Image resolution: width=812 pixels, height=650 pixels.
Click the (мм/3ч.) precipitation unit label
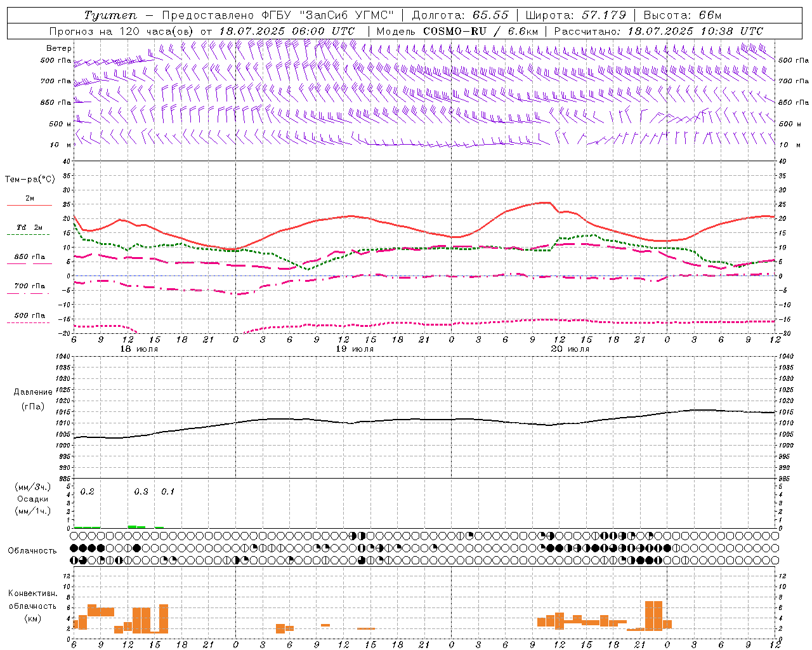(x=33, y=487)
